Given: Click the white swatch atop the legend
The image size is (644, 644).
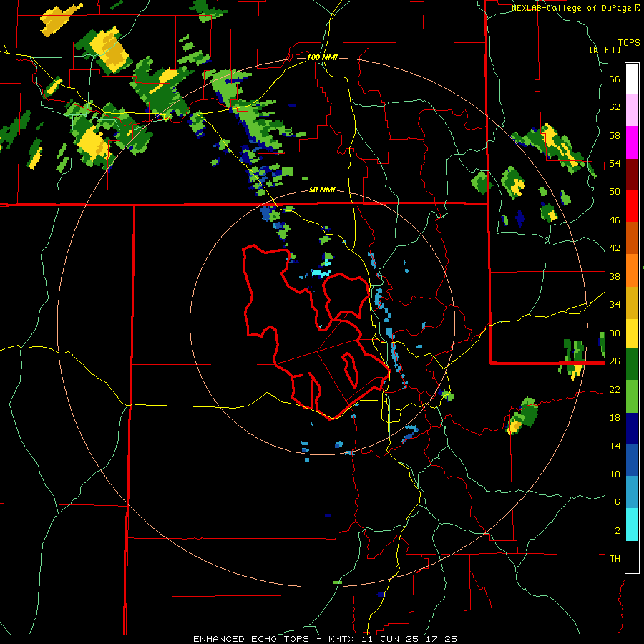Looking at the screenshot, I should [632, 79].
